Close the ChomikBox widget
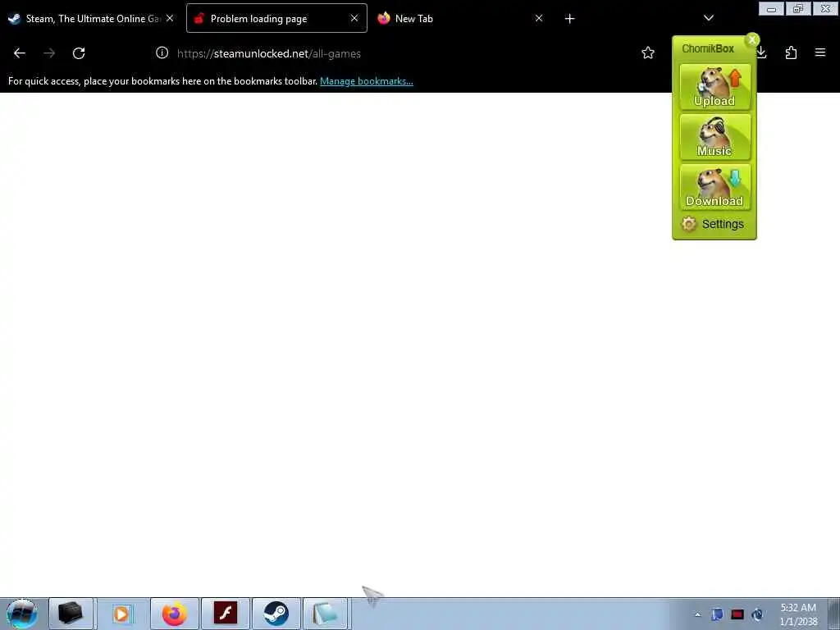The width and height of the screenshot is (840, 630). tap(752, 39)
